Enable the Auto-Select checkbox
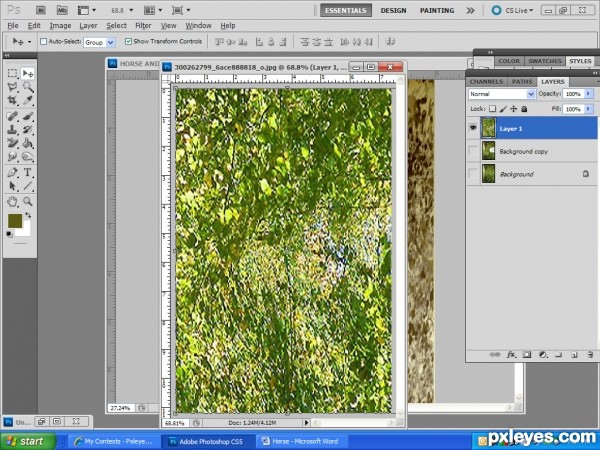Viewport: 600px width, 450px height. [x=44, y=41]
